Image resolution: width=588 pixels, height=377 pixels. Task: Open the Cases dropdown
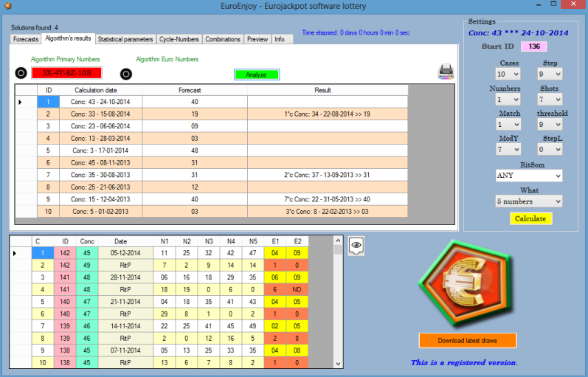508,74
